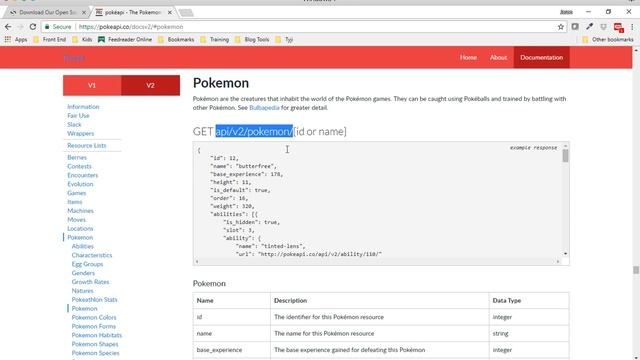640x360 pixels.
Task: Open the Bookmarks folder in bookmark bar
Action: (x=176, y=40)
